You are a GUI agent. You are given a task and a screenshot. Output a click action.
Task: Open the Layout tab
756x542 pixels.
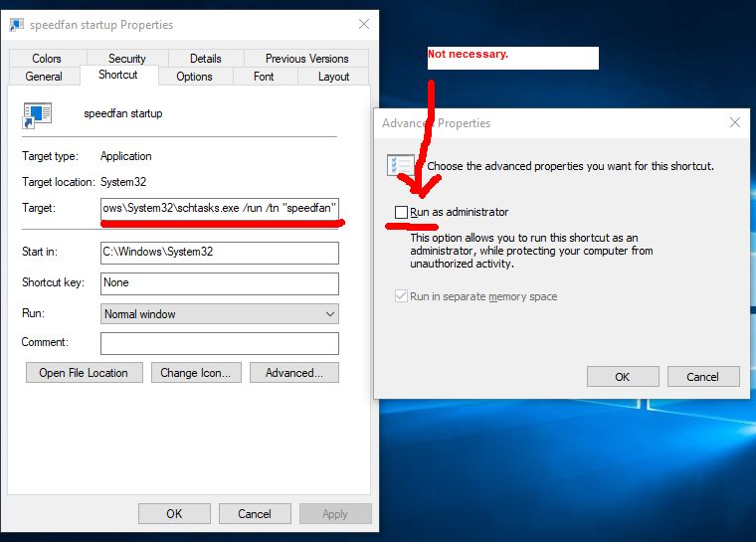tap(333, 77)
